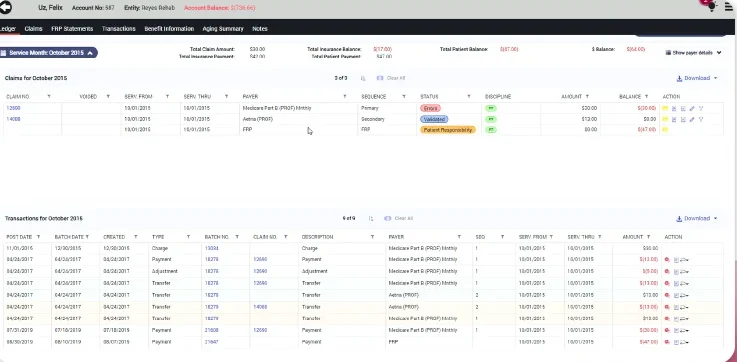Open SEQUENCE column filter in claims table
The width and height of the screenshot is (737, 362).
pyautogui.click(x=403, y=96)
